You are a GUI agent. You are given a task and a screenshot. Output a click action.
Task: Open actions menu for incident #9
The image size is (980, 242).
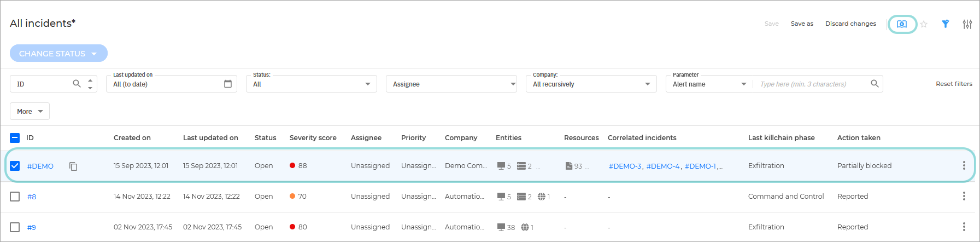point(964,227)
